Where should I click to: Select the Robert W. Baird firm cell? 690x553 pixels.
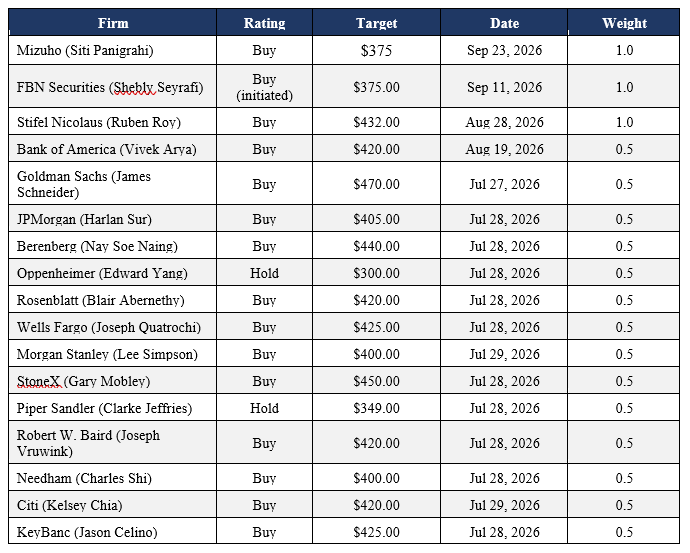pyautogui.click(x=113, y=443)
